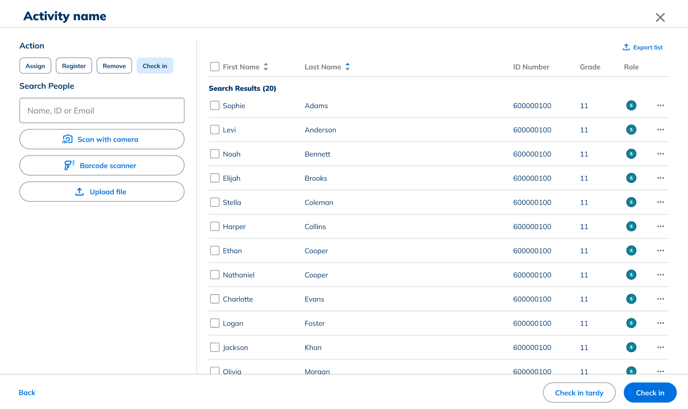The height and width of the screenshot is (409, 688).
Task: Click the upload icon in Upload file
Action: pyautogui.click(x=79, y=191)
